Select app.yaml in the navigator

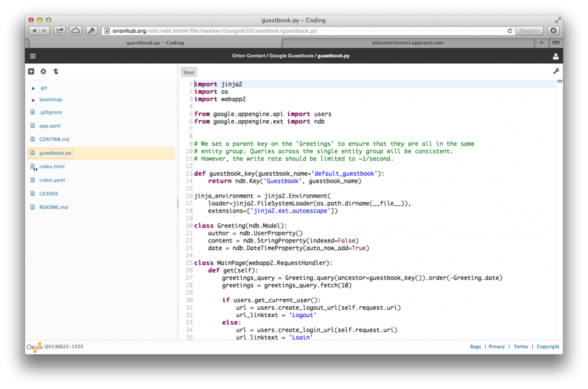tap(50, 126)
